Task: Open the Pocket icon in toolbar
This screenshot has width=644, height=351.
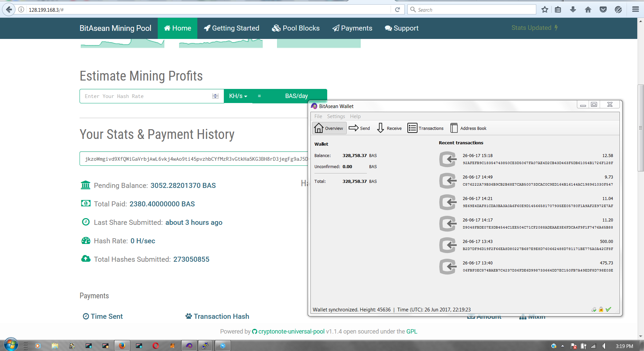Action: [603, 9]
